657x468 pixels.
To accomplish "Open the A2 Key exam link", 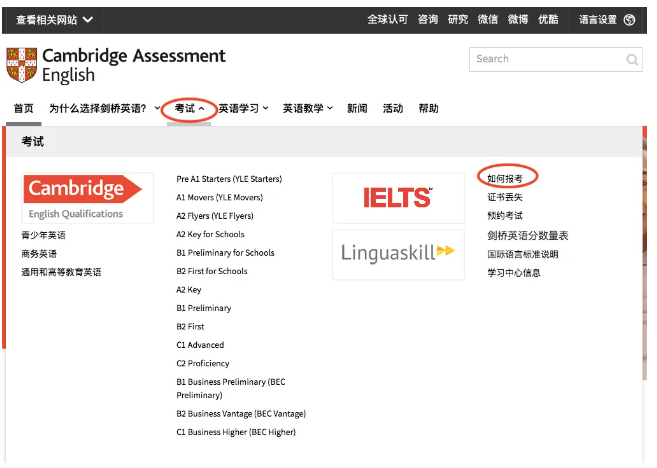I will (x=189, y=290).
